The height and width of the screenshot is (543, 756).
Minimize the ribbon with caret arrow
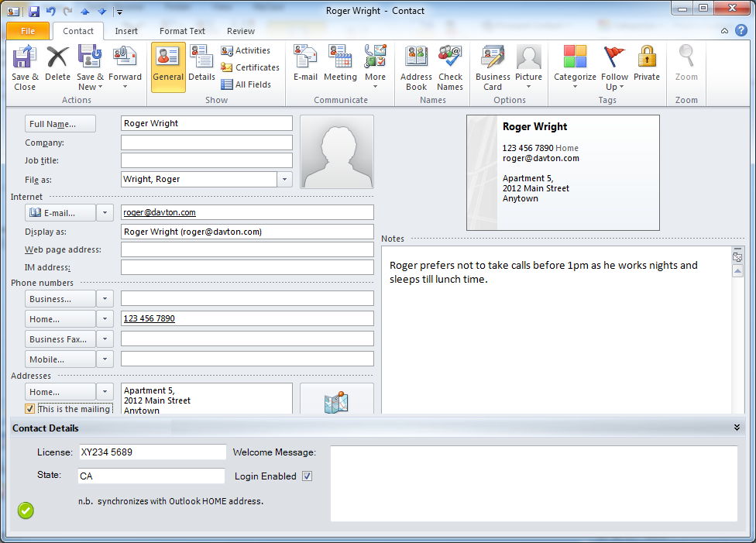pos(724,31)
